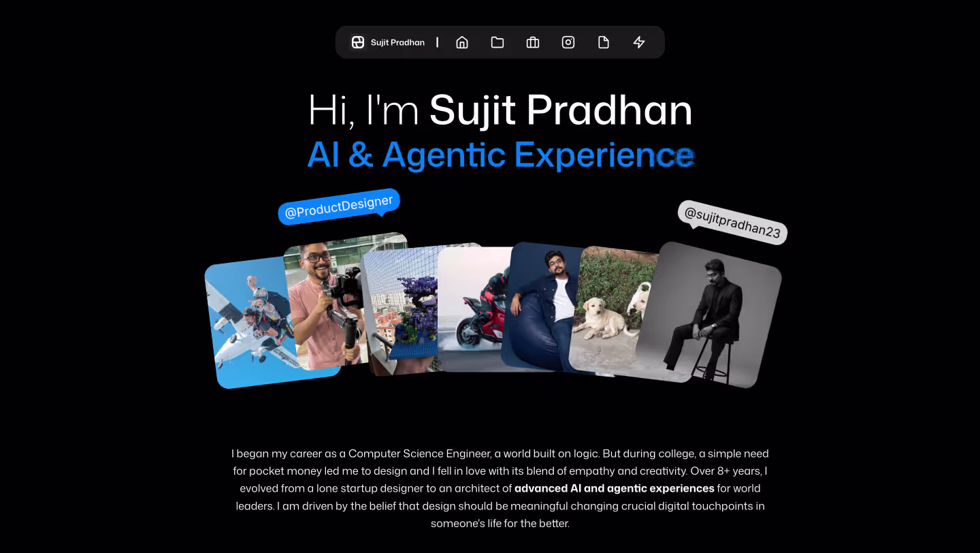Select the briefcase work experience icon

click(533, 42)
